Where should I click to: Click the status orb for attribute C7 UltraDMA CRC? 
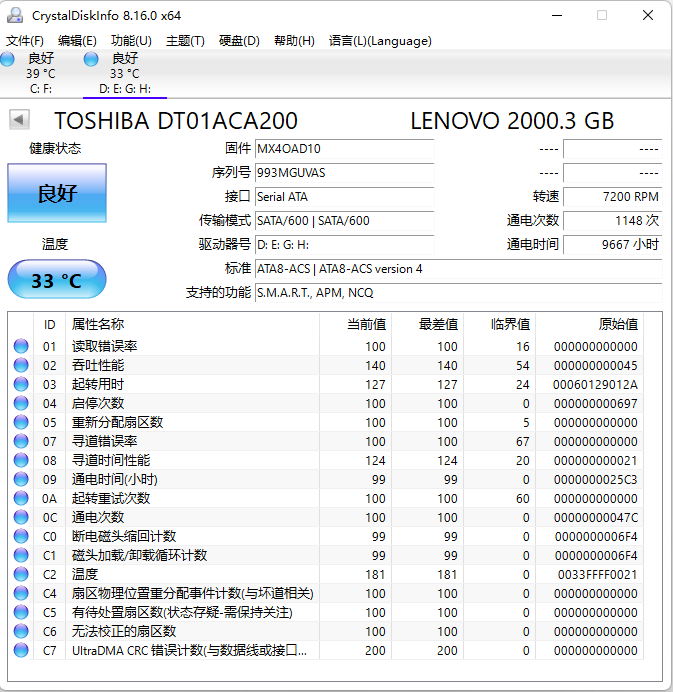[x=21, y=650]
